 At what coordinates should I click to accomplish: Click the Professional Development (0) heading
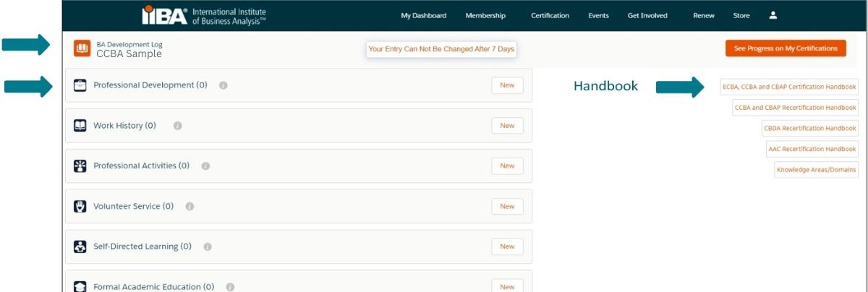click(150, 85)
